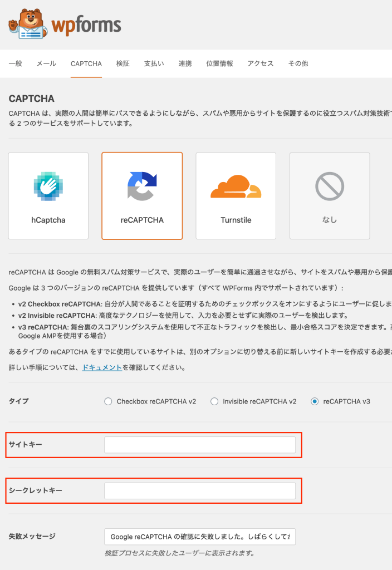Focus the シークレットキー text field
392x570 pixels.
tap(200, 491)
